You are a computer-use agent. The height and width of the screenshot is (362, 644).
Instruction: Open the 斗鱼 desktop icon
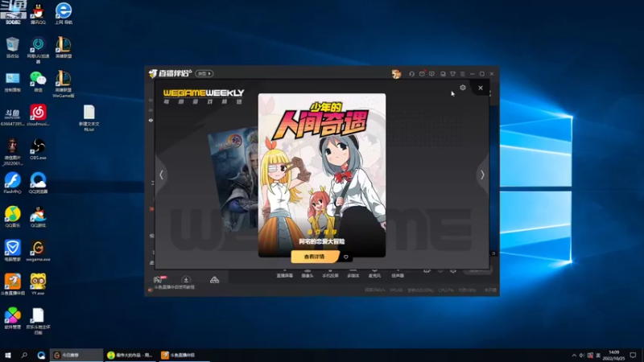pyautogui.click(x=13, y=116)
